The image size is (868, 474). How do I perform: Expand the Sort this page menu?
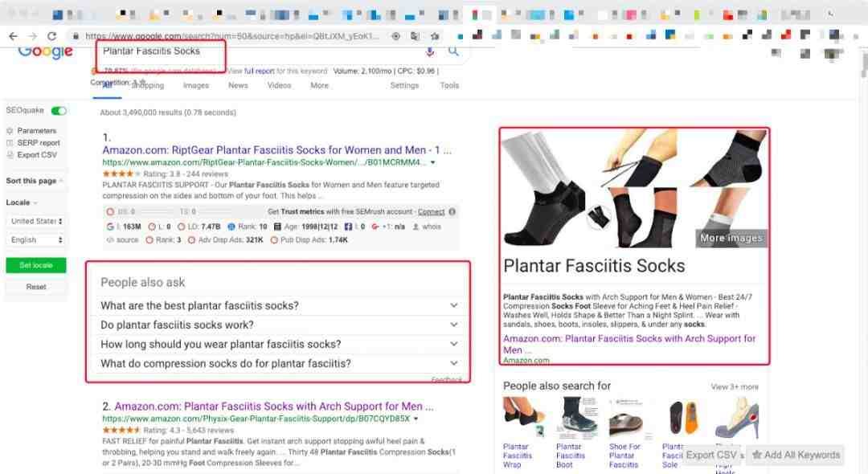35,181
